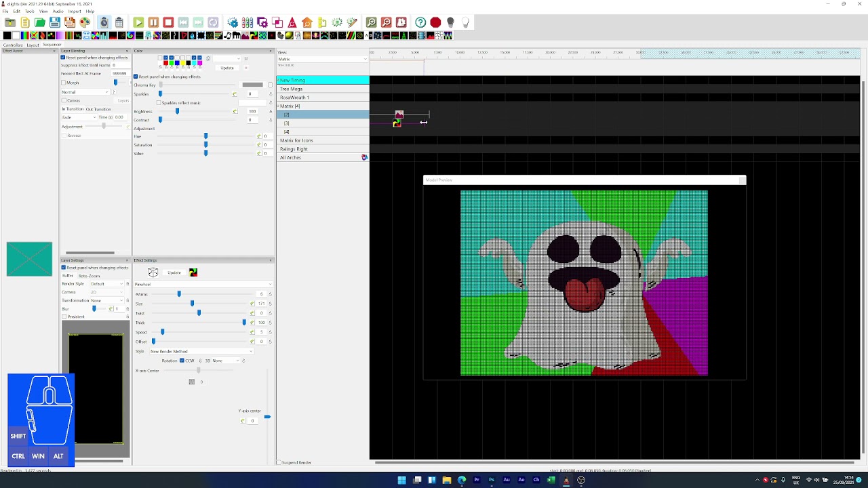Click the calendar scheduler toolbar icon
This screenshot has height=488, width=868.
tap(119, 22)
